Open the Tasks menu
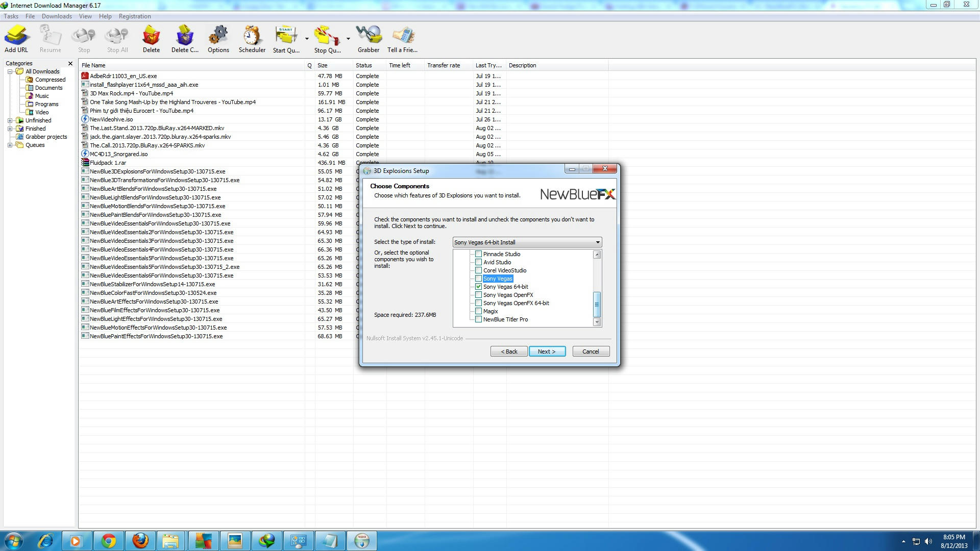Image resolution: width=980 pixels, height=551 pixels. (x=11, y=16)
